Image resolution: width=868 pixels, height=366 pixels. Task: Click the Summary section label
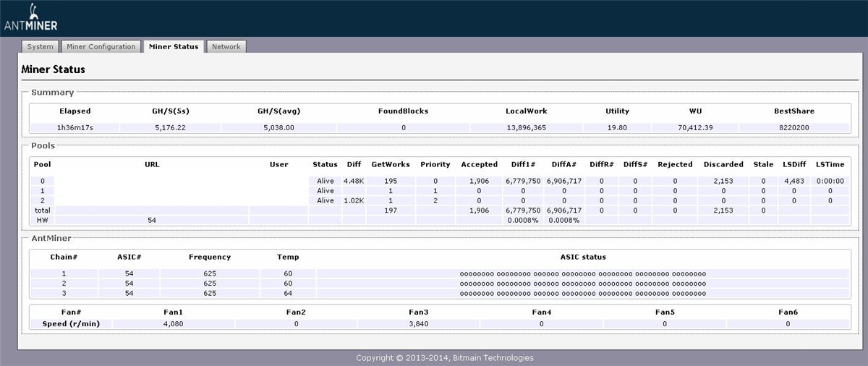[52, 93]
